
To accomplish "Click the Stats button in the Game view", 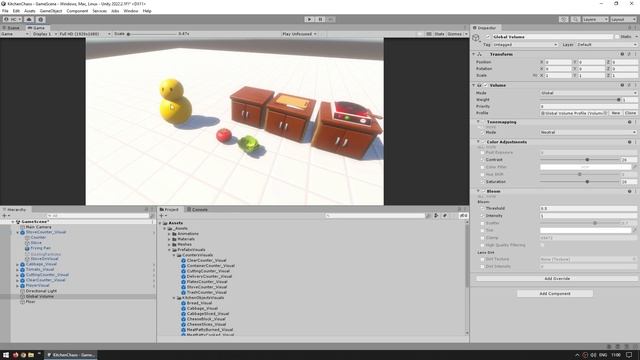I will tap(439, 34).
